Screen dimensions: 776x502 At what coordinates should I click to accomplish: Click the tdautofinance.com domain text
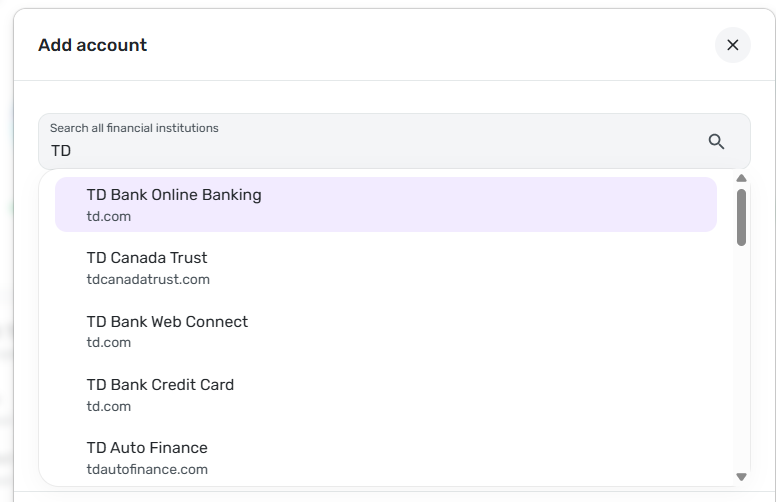pyautogui.click(x=147, y=469)
